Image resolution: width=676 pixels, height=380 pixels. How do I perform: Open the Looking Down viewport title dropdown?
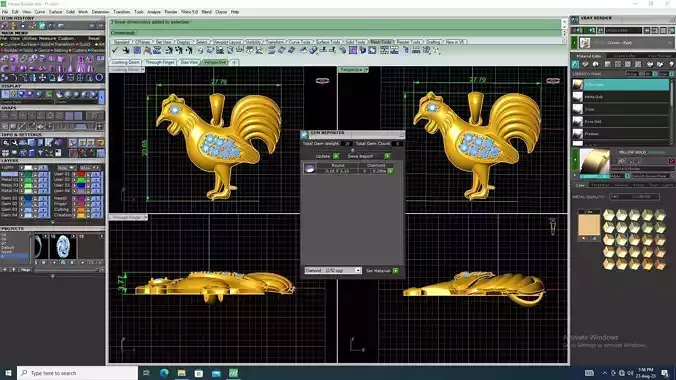143,69
